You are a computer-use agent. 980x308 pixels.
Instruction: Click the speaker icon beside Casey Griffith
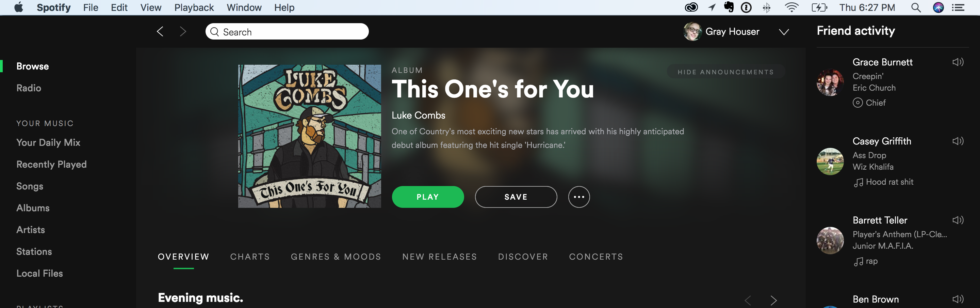[x=958, y=141]
